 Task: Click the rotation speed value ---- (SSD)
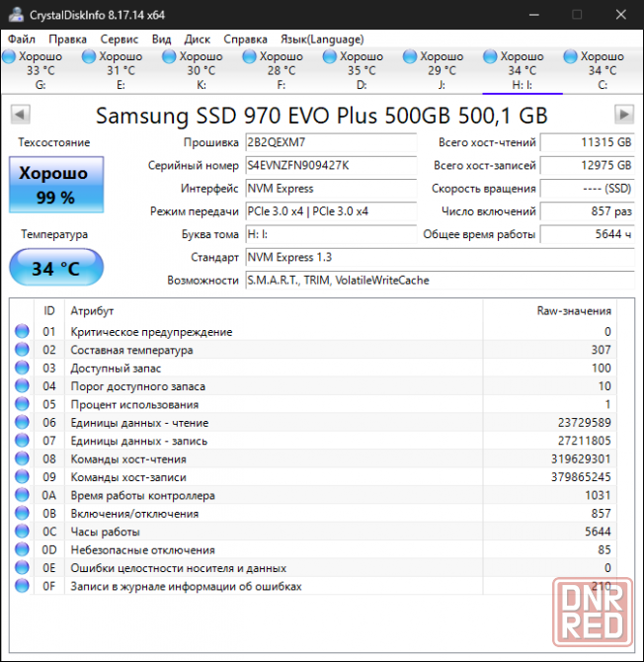587,189
